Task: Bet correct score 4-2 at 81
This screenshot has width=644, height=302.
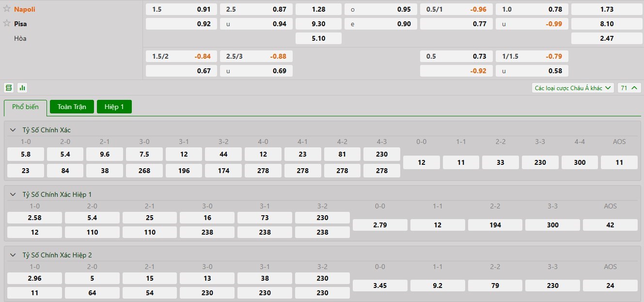Action: point(343,154)
